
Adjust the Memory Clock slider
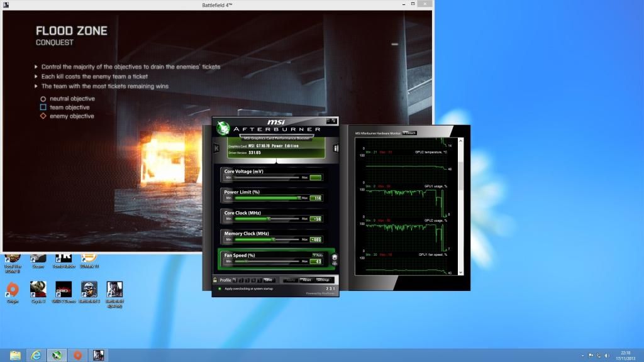267,239
